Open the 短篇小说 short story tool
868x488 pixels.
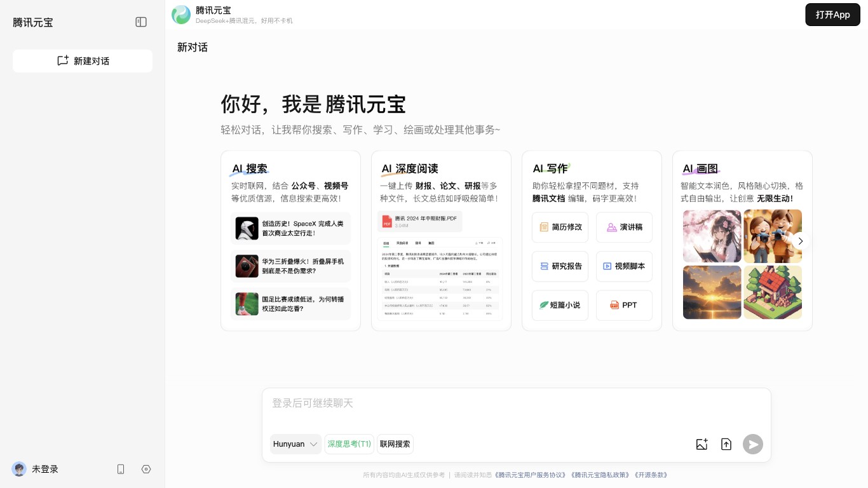coord(560,305)
